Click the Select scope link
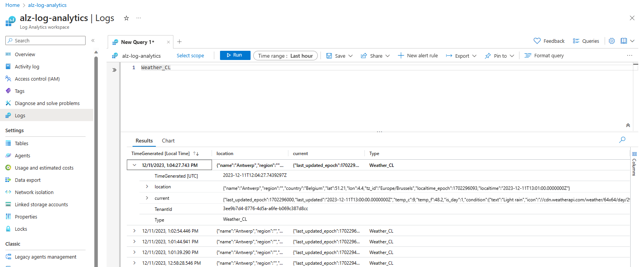The image size is (644, 267). tap(190, 56)
